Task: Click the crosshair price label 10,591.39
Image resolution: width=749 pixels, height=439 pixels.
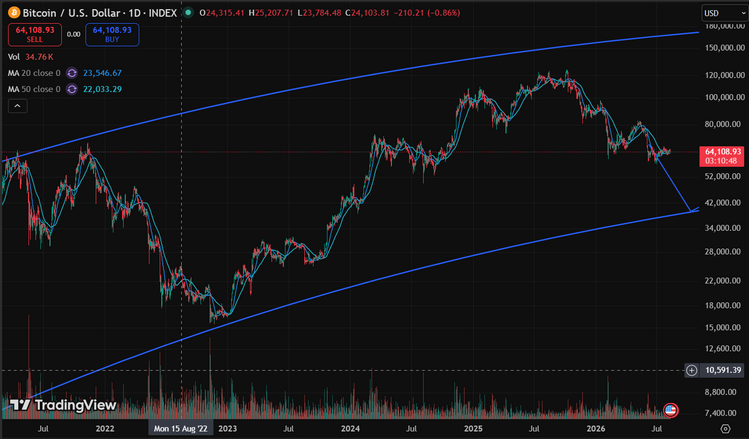Action: point(723,370)
